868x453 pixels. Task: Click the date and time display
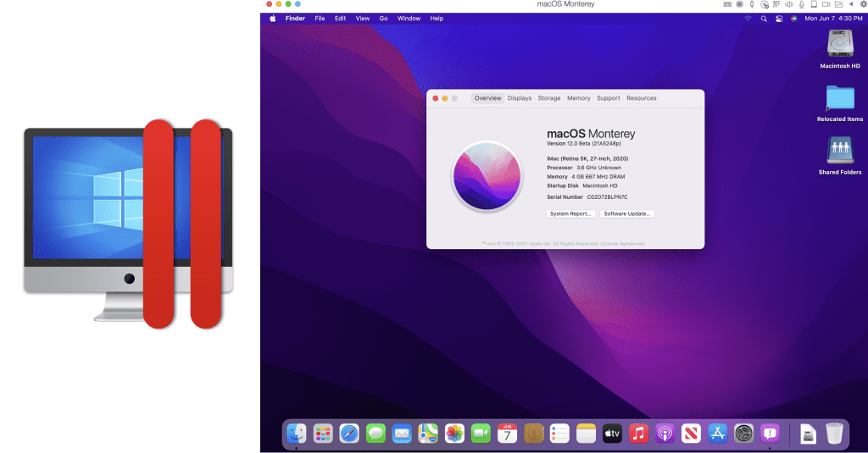point(833,19)
